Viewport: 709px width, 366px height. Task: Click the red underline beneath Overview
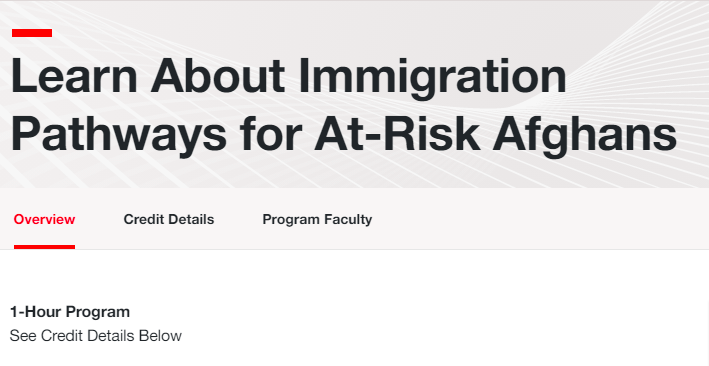pos(44,247)
